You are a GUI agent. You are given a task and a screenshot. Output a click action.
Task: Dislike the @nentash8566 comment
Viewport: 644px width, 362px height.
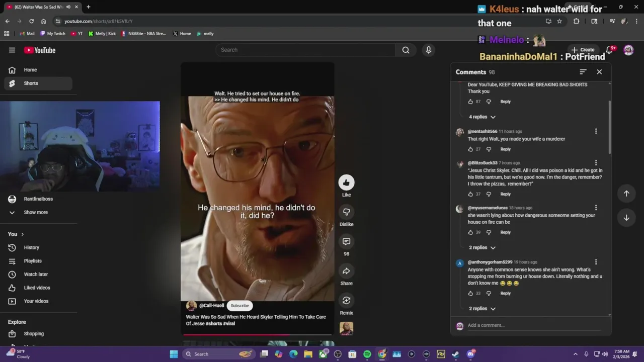tap(489, 149)
